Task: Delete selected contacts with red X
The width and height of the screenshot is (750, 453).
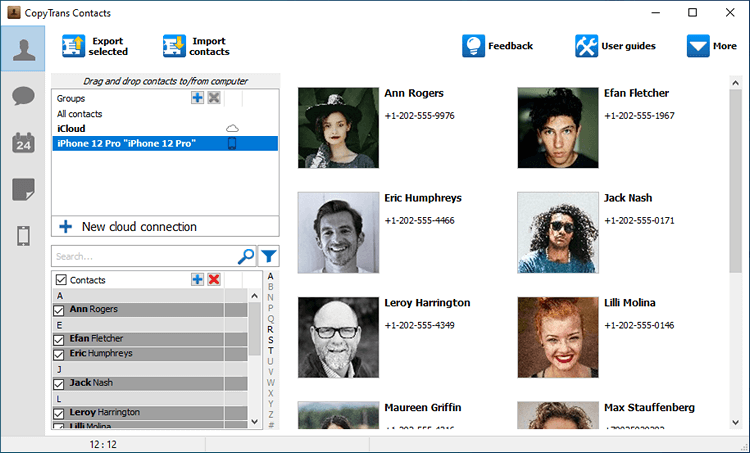Action: click(214, 280)
